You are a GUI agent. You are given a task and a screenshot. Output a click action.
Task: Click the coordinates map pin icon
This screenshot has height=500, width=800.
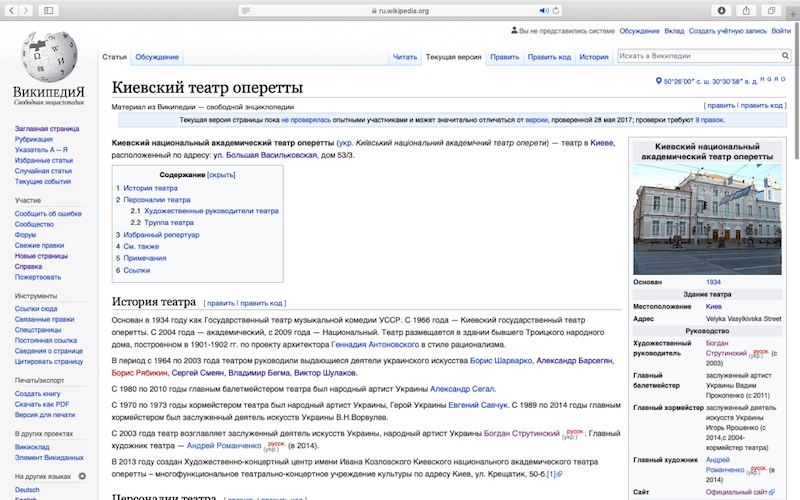[658, 81]
